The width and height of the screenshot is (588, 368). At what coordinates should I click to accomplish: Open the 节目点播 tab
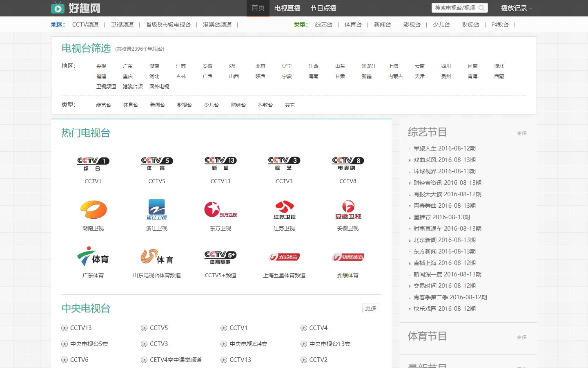pos(323,8)
